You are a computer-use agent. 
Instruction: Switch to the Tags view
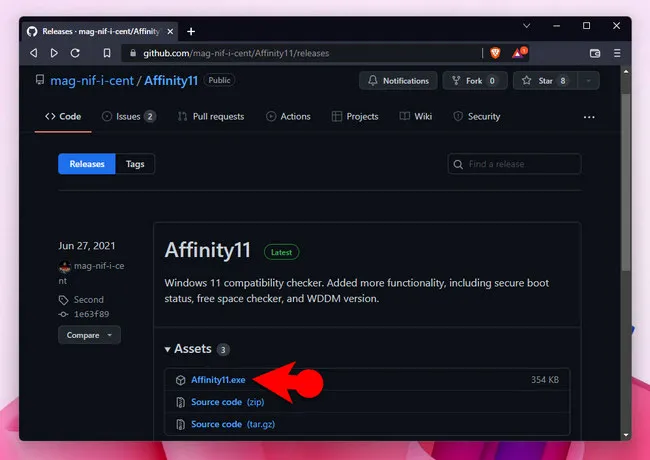135,164
